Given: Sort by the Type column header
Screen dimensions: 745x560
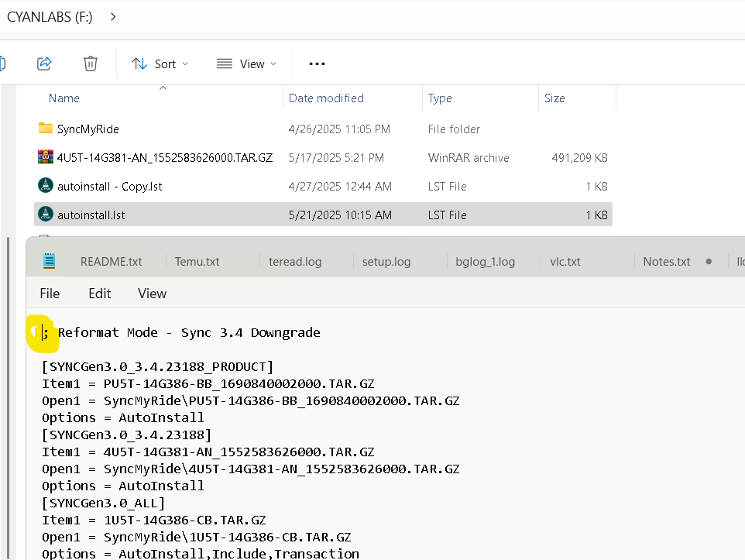Looking at the screenshot, I should [440, 98].
